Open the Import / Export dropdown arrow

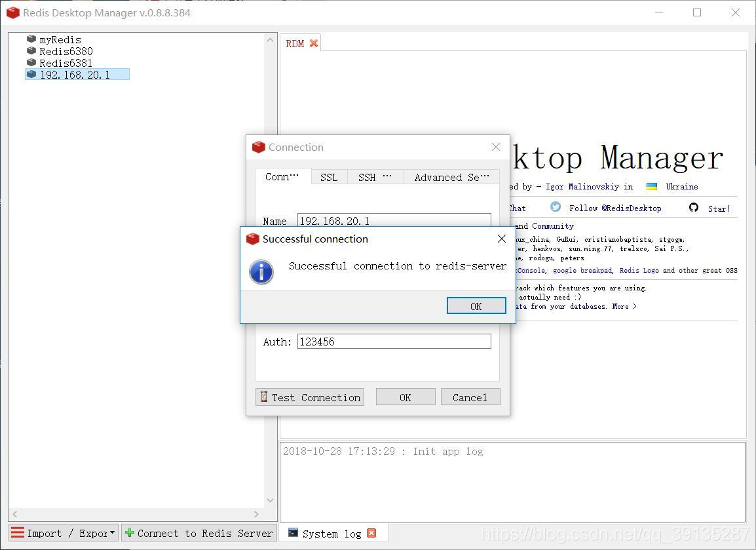point(112,533)
